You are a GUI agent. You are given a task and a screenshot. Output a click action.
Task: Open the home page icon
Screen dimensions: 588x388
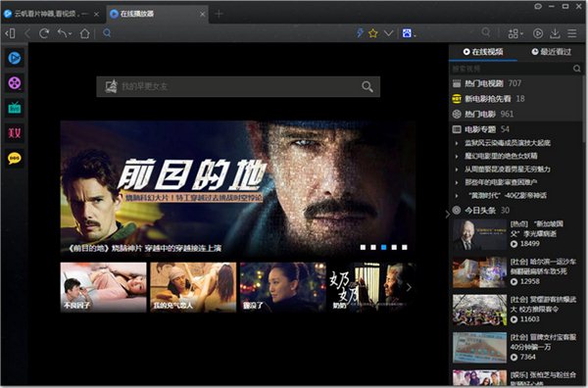click(84, 33)
